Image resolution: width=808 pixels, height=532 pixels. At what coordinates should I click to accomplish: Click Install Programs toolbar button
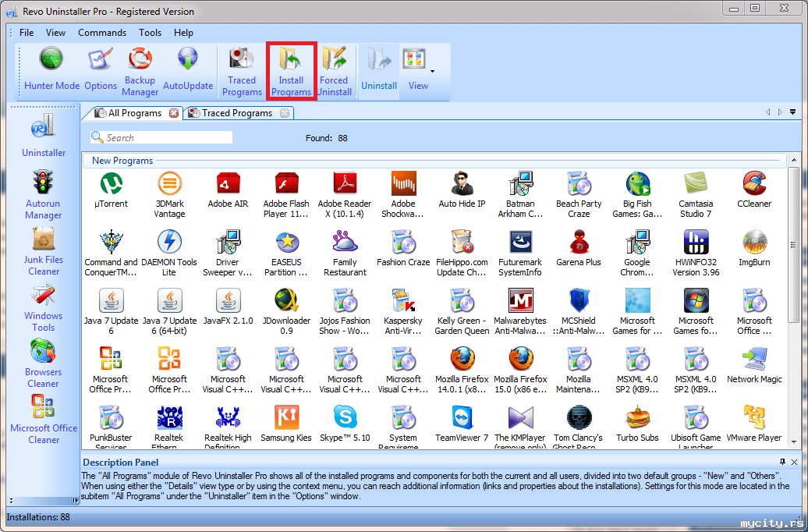pos(291,71)
